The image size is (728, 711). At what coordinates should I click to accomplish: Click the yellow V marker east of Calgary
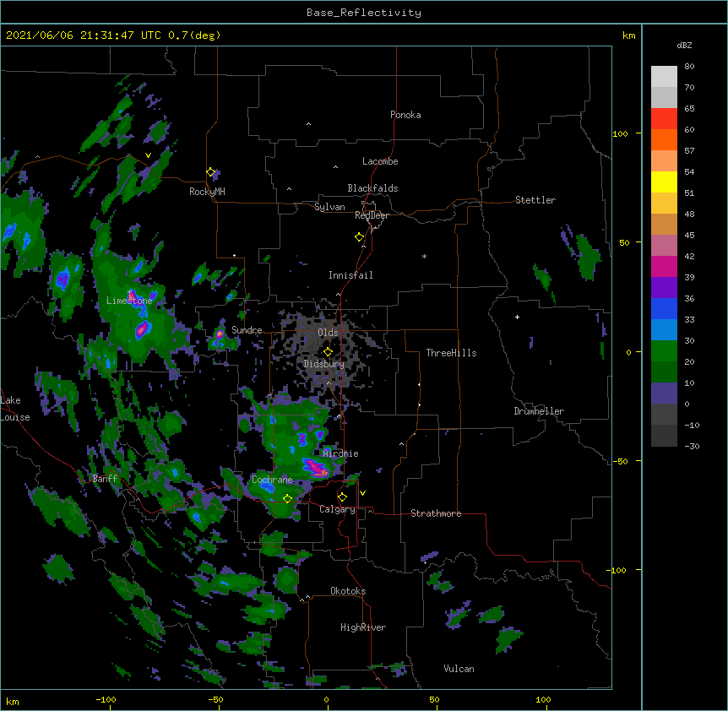pyautogui.click(x=362, y=493)
